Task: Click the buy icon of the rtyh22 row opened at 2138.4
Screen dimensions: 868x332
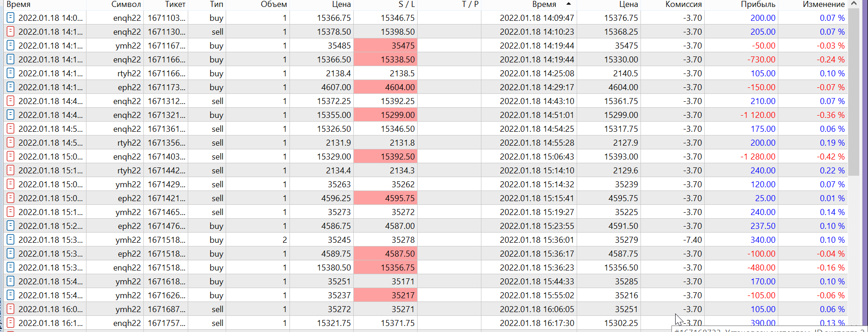Action: (10, 73)
